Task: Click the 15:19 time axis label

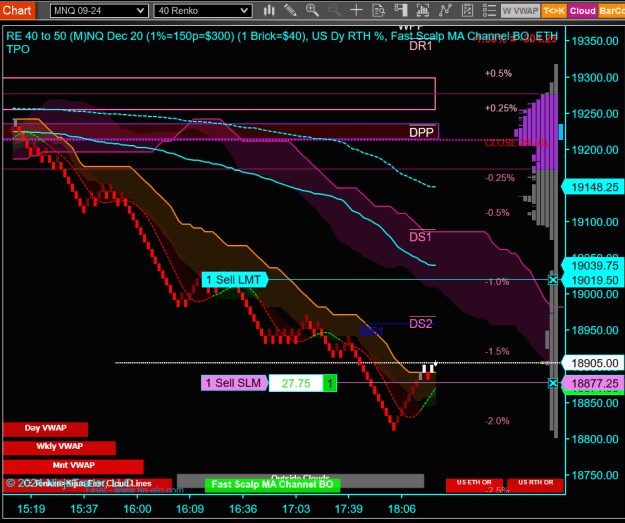Action: click(31, 509)
